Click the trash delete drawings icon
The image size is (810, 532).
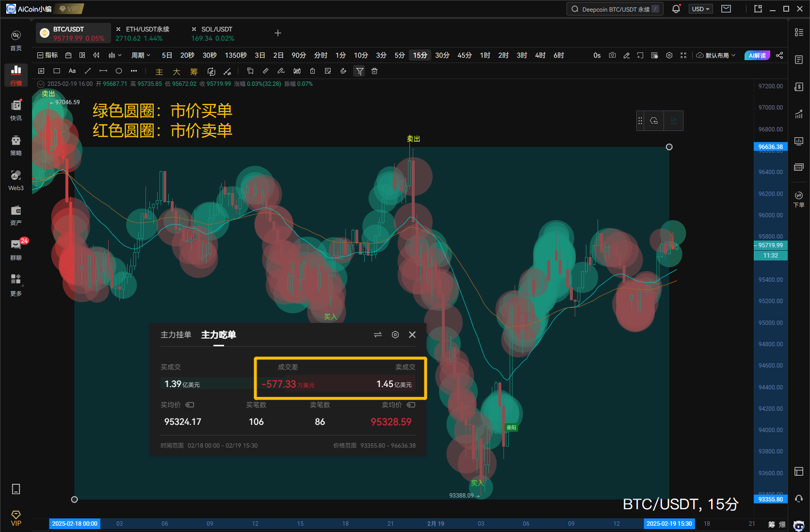click(x=374, y=71)
